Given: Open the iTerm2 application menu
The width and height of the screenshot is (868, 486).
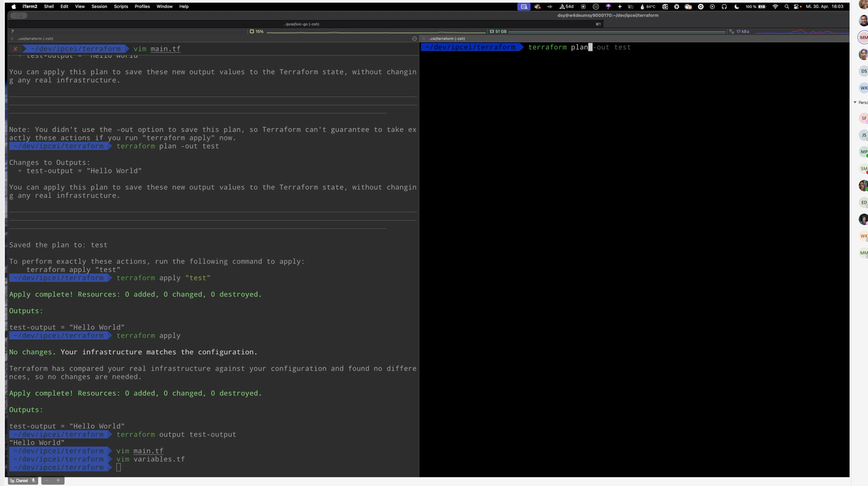Looking at the screenshot, I should click(x=30, y=7).
